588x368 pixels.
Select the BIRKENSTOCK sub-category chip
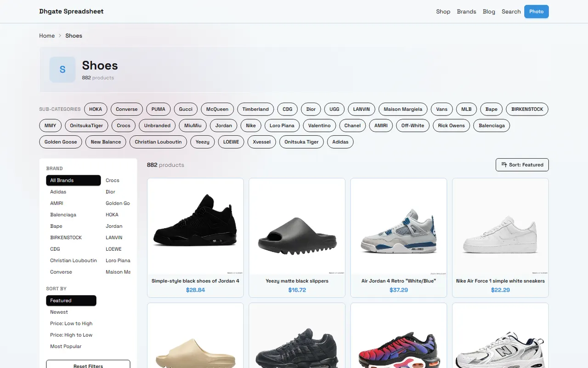click(x=527, y=109)
